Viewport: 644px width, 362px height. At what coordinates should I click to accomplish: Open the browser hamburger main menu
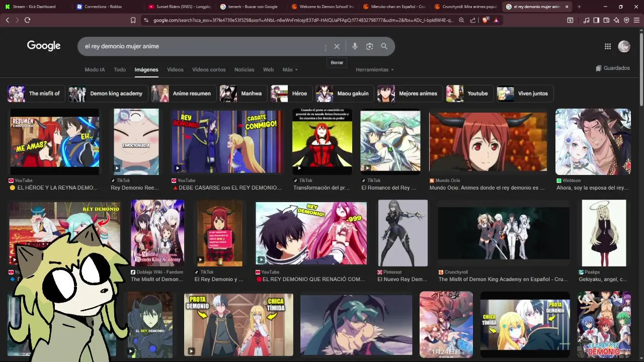click(637, 20)
